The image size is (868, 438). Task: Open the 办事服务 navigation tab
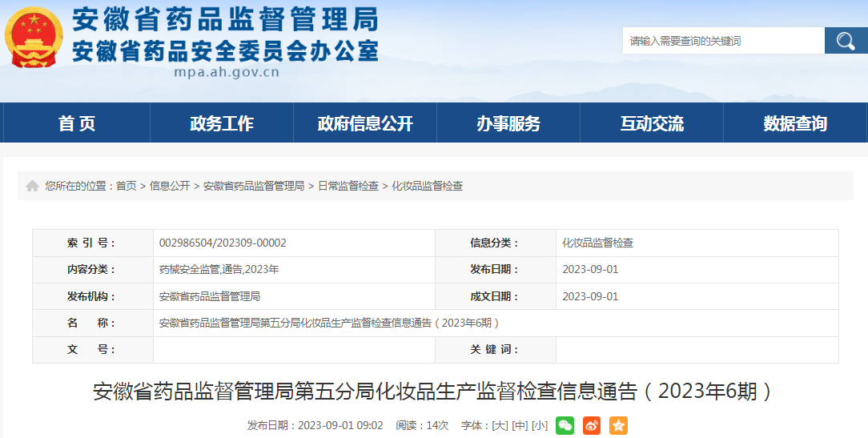[508, 123]
